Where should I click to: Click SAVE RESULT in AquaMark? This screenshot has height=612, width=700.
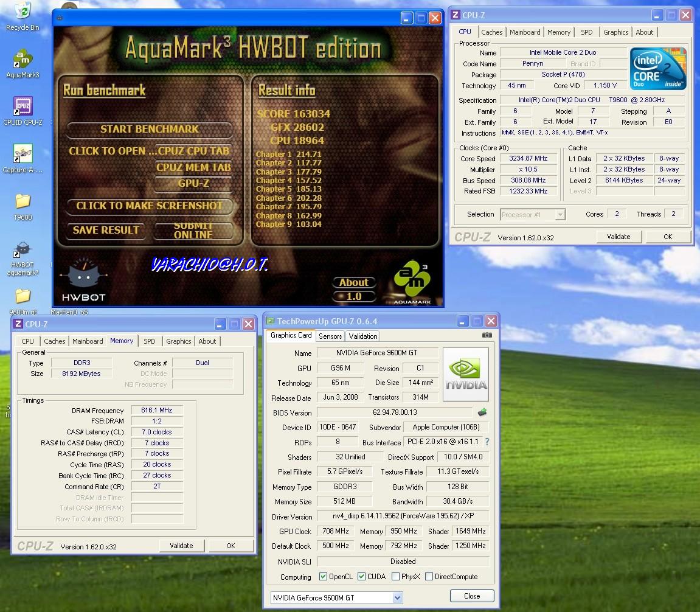106,230
